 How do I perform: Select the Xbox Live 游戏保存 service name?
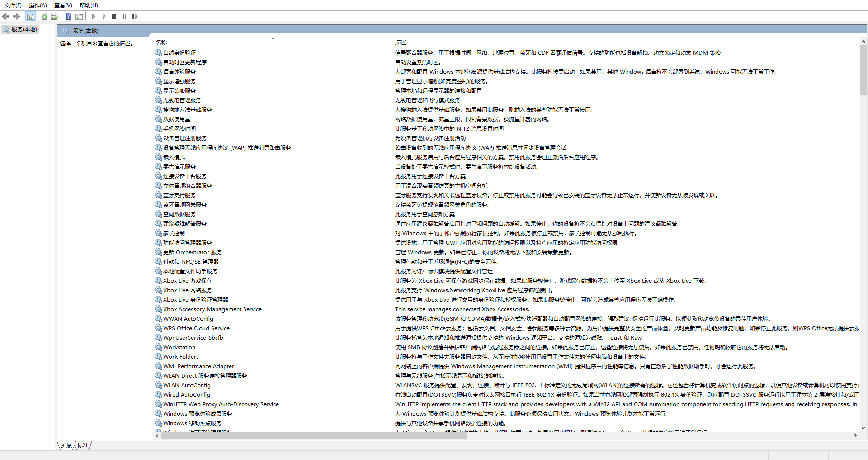(188, 281)
